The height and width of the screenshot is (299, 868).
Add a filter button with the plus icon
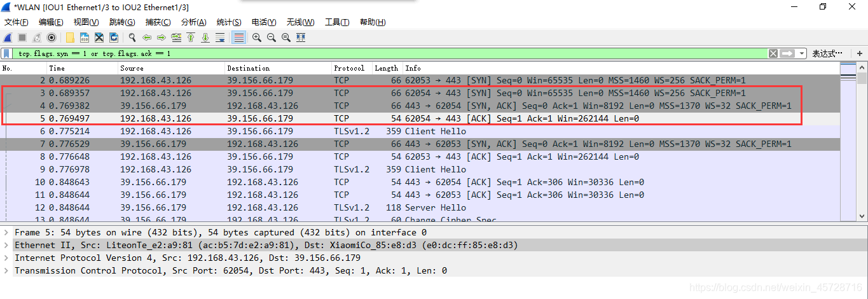(859, 53)
